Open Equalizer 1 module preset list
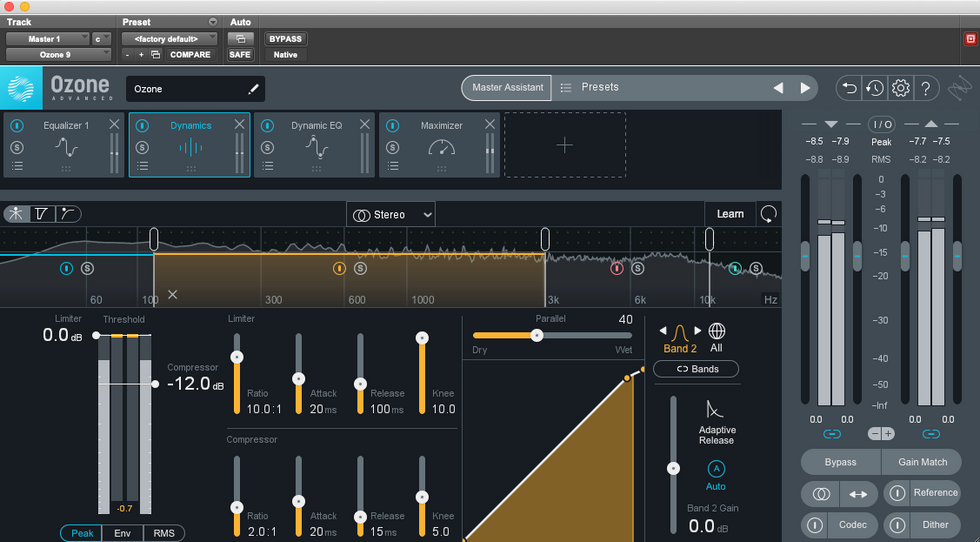Screen dimensions: 980x542 (18, 166)
